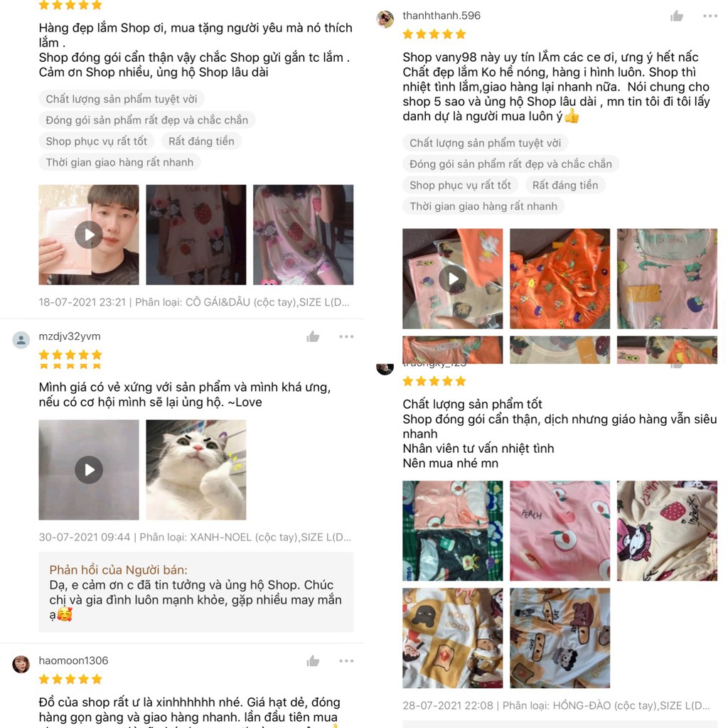View the orange pajama fabric photo
This screenshot has width=728, height=728.
point(560,279)
